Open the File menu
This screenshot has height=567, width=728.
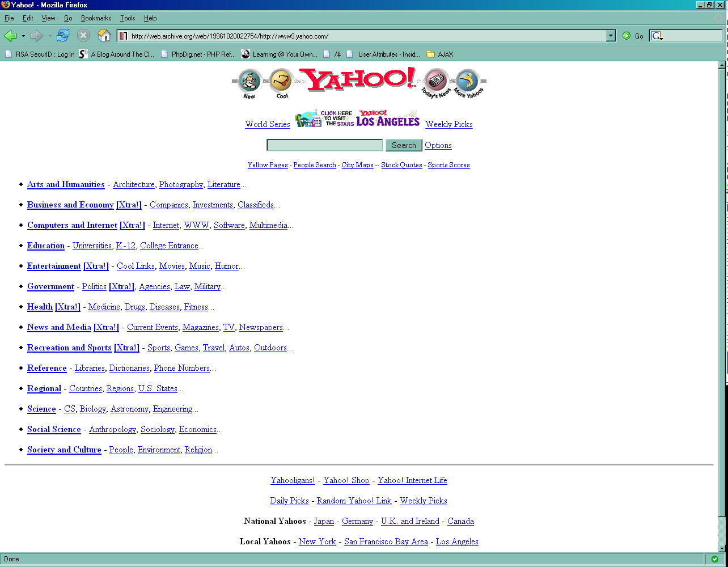pyautogui.click(x=9, y=18)
